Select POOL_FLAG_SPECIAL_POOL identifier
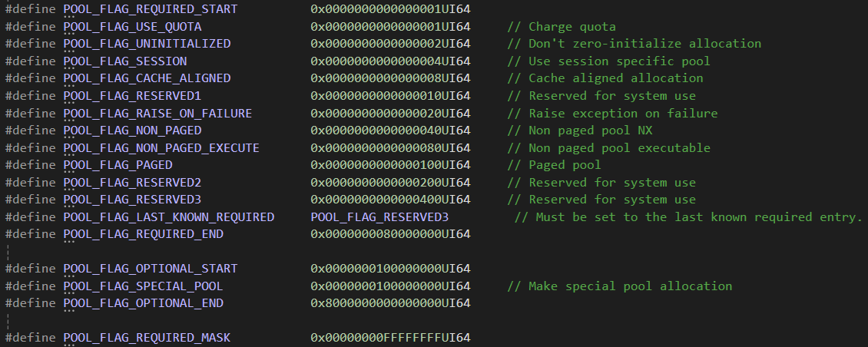Viewport: 868px width, 347px height. [x=144, y=286]
